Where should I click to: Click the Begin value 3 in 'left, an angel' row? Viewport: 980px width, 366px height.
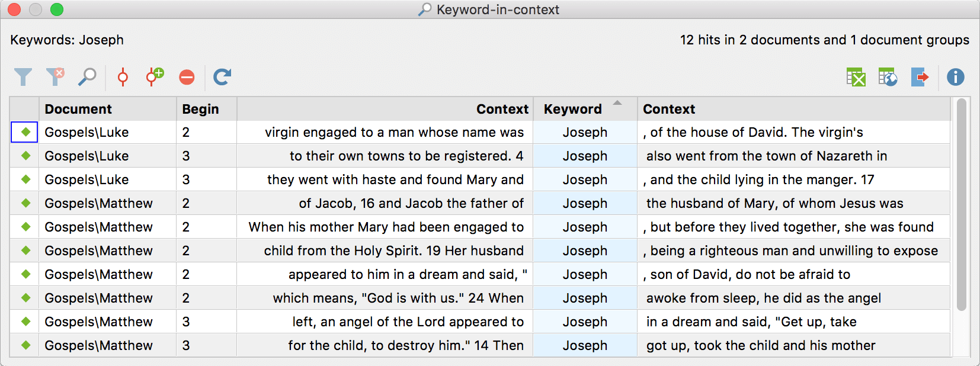click(186, 322)
